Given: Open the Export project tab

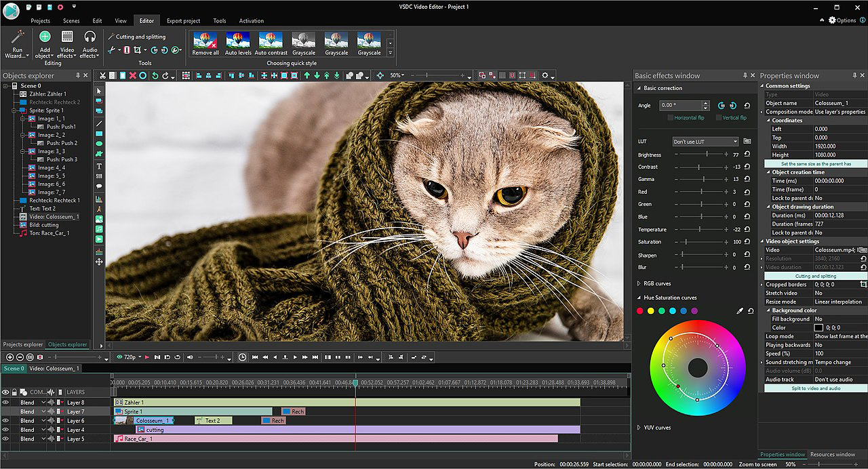Looking at the screenshot, I should [183, 21].
